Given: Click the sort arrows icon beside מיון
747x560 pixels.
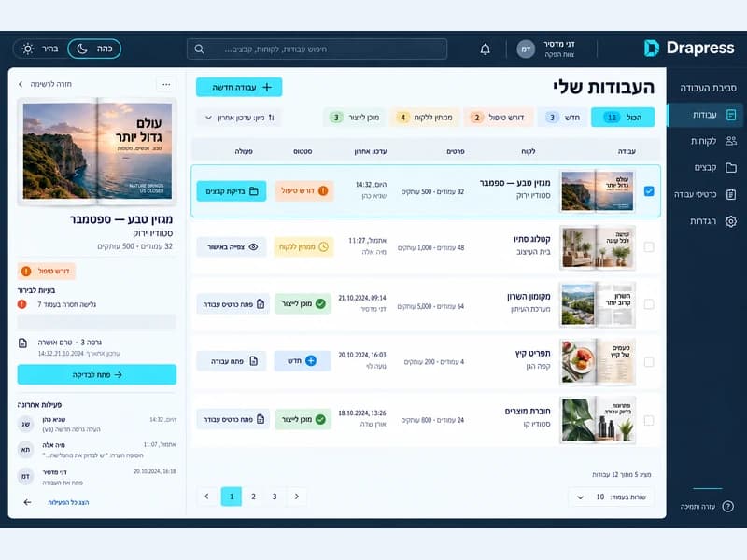Looking at the screenshot, I should pos(272,118).
